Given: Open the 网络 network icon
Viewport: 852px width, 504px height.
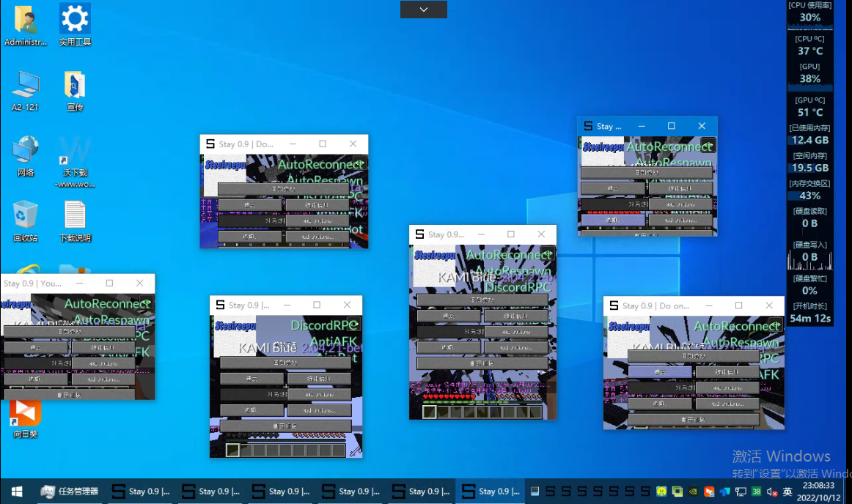Looking at the screenshot, I should click(26, 150).
